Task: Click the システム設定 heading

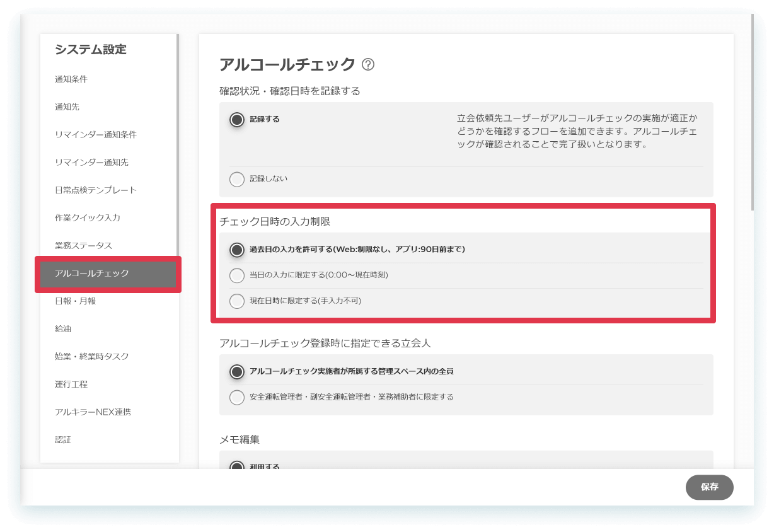Action: tap(91, 50)
